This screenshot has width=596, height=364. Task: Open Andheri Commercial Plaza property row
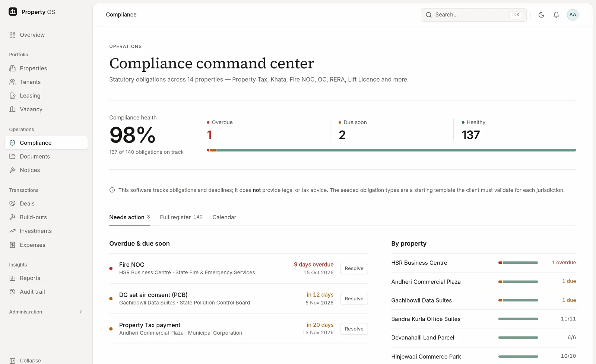tap(484, 282)
